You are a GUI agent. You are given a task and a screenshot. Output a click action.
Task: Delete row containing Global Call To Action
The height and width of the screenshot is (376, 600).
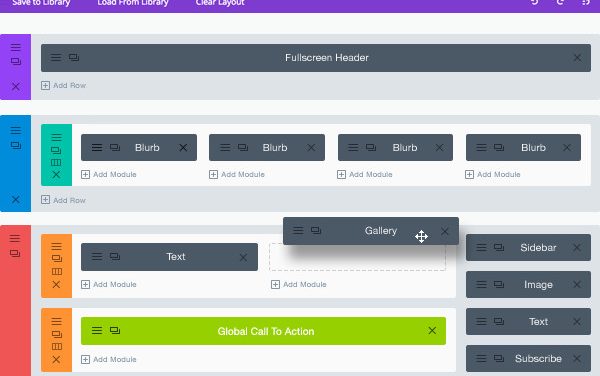56,359
